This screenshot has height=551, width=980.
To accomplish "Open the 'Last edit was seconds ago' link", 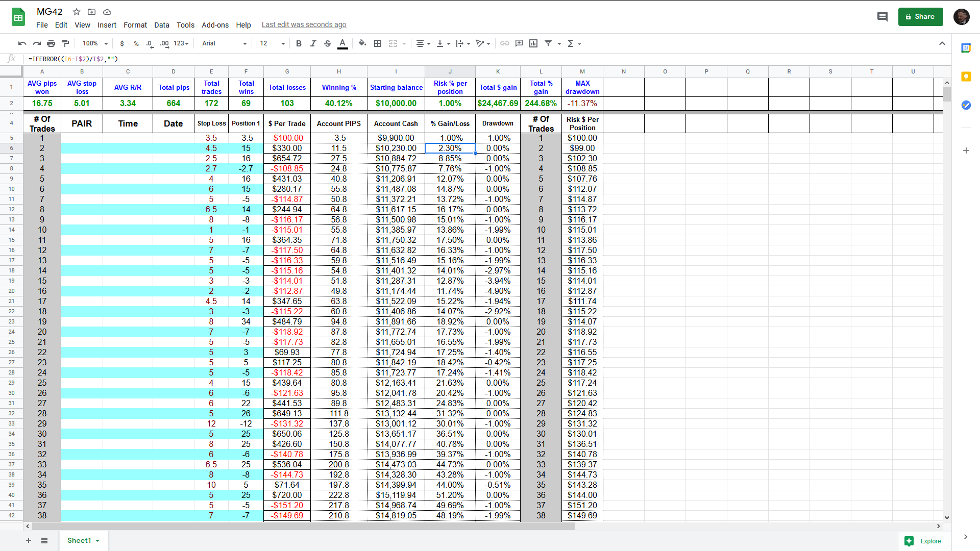I will tap(304, 25).
